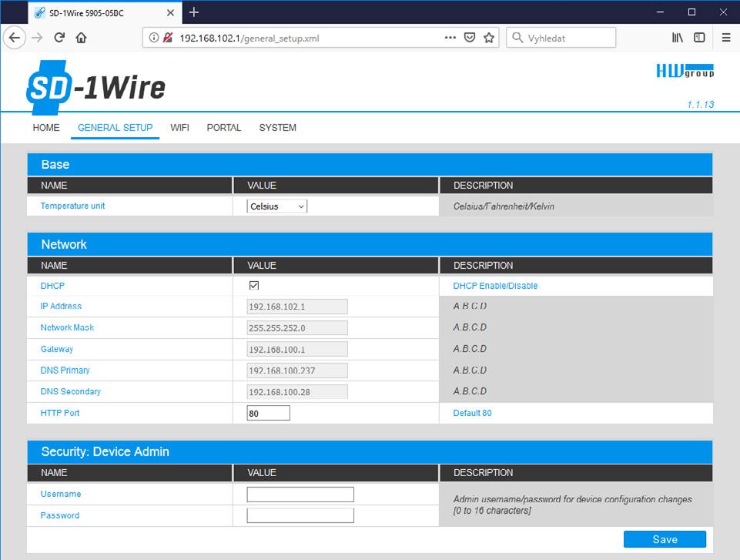Click the insecure connection crossed lock icon
740x560 pixels.
(x=168, y=38)
